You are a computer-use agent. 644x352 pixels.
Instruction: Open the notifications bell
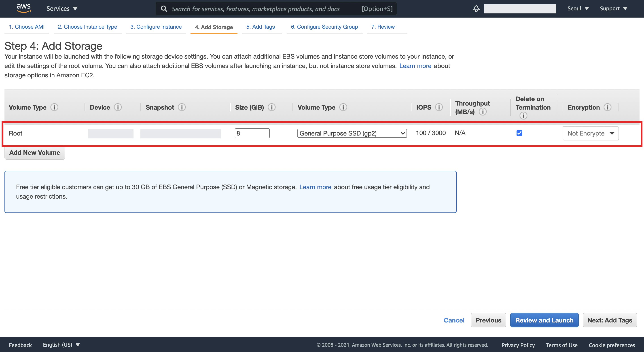point(476,8)
